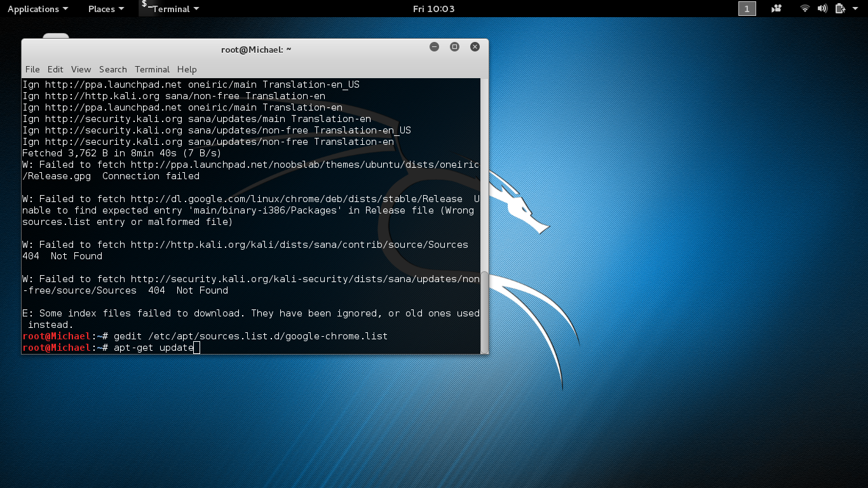This screenshot has width=868, height=488.
Task: Click the 'Release.gpg Connection failed' line
Action: (111, 176)
